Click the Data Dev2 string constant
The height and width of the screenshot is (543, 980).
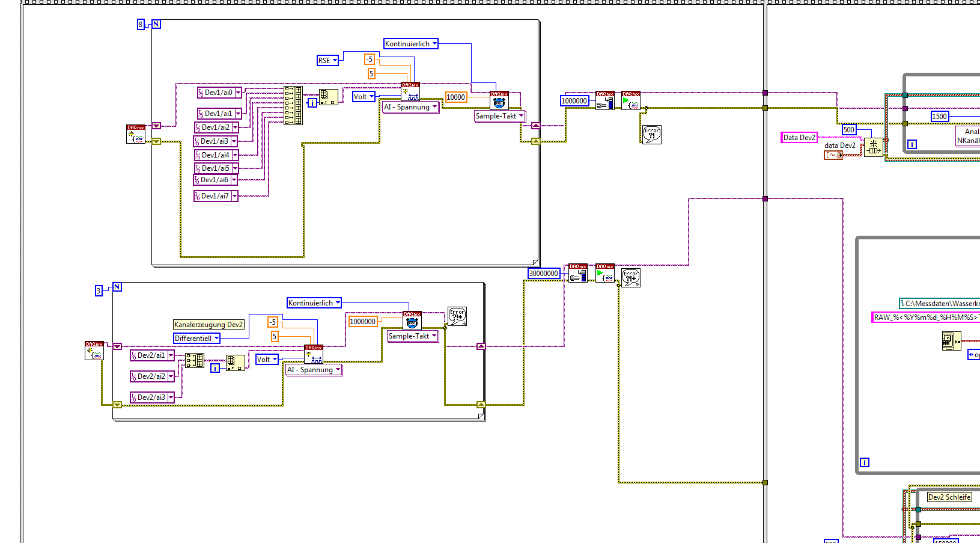point(799,138)
